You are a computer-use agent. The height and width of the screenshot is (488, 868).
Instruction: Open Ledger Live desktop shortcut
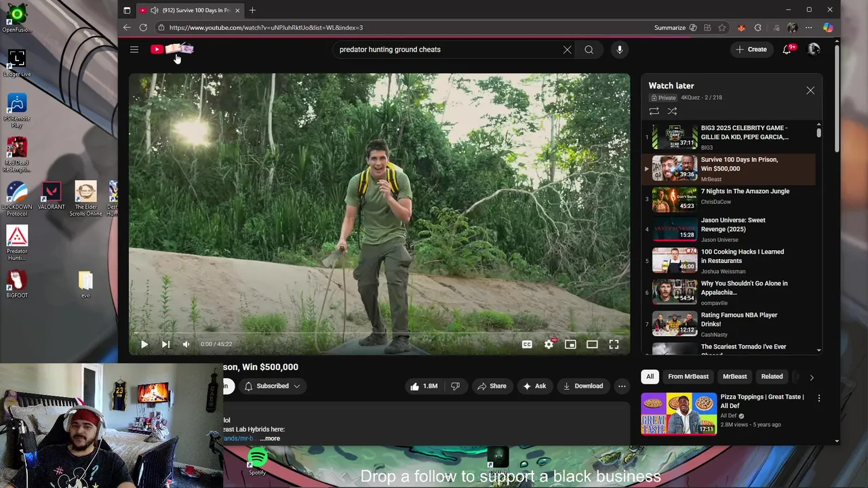pos(17,64)
